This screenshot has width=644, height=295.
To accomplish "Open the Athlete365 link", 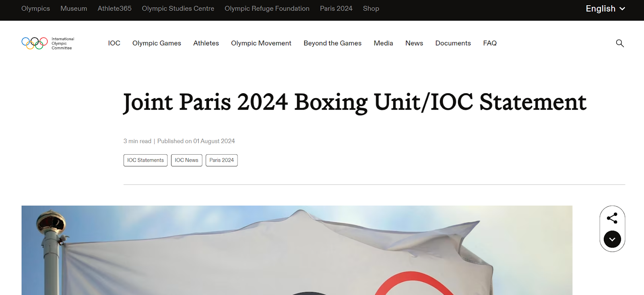I will [x=114, y=8].
